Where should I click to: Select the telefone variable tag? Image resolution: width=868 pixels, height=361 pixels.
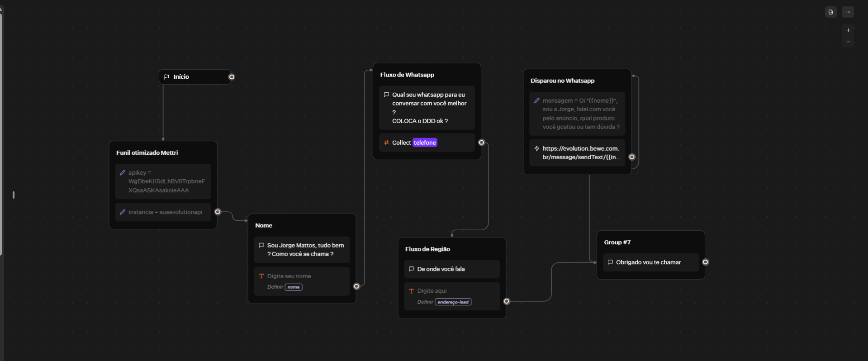point(425,143)
